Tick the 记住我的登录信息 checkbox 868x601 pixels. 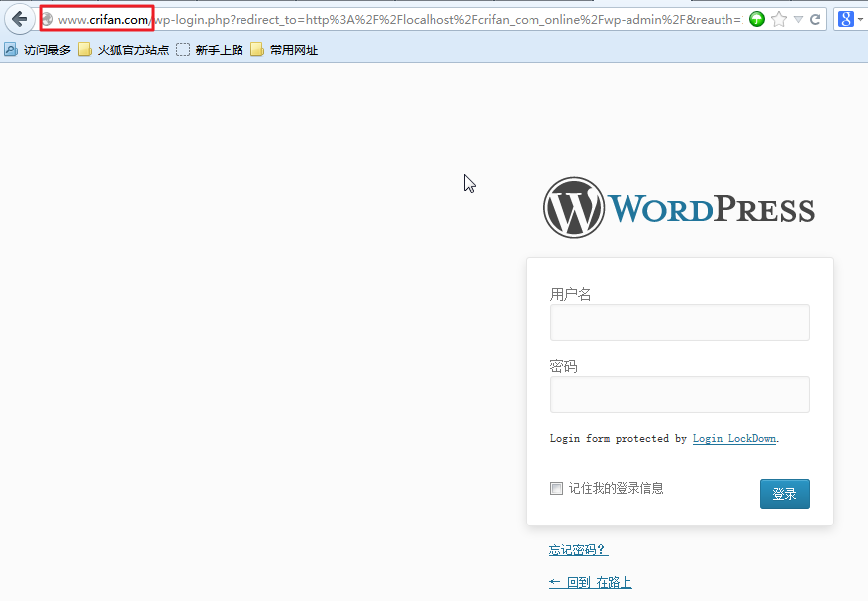click(556, 488)
